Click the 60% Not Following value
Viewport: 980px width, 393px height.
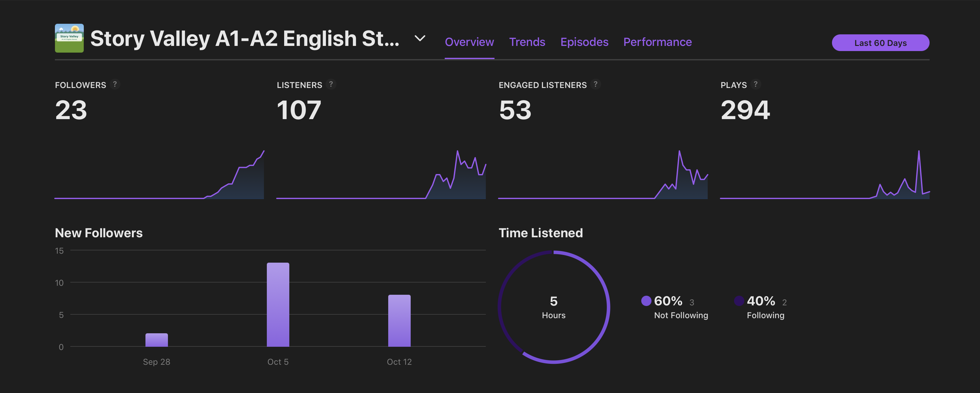[668, 301]
